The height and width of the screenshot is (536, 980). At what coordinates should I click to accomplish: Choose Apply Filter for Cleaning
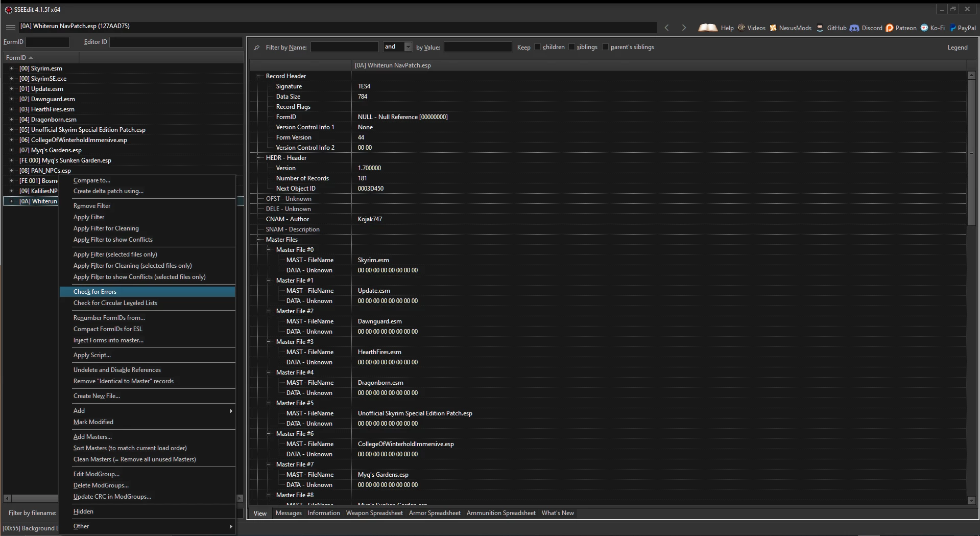click(x=147, y=228)
